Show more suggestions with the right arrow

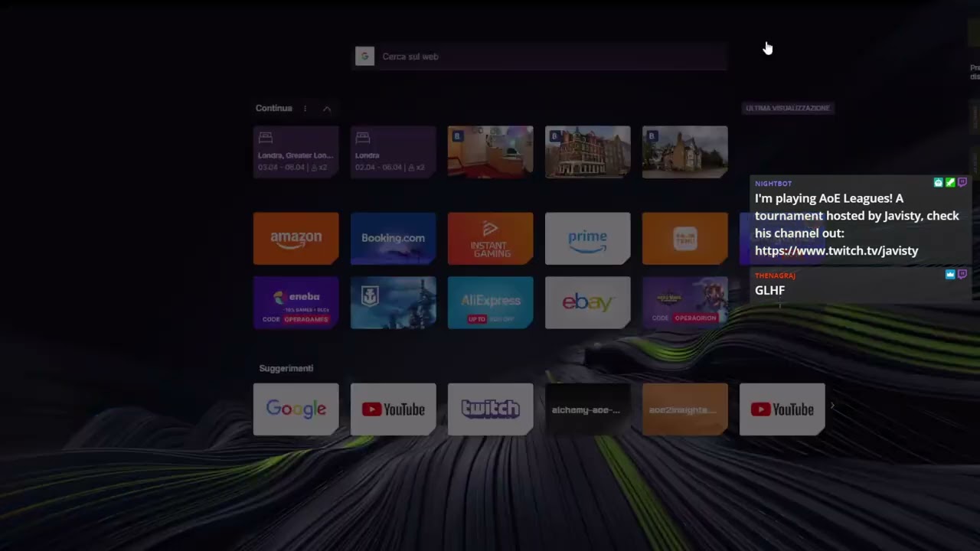832,406
